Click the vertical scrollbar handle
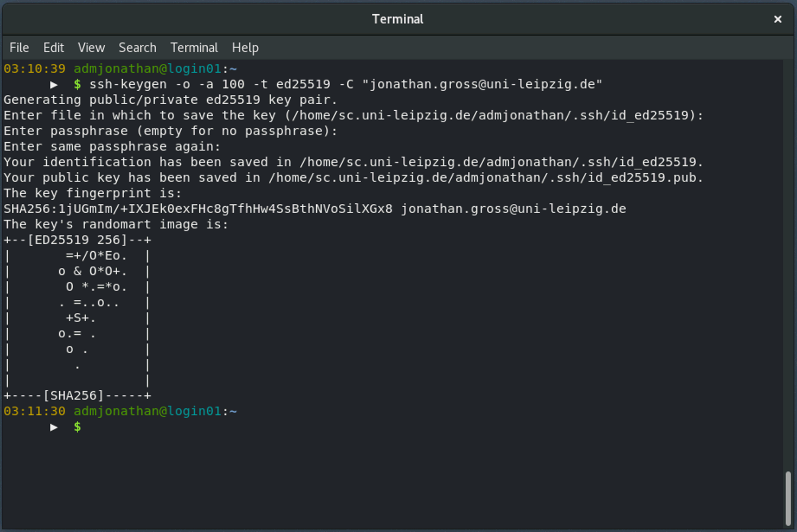Viewport: 797px width, 532px height. [788, 498]
